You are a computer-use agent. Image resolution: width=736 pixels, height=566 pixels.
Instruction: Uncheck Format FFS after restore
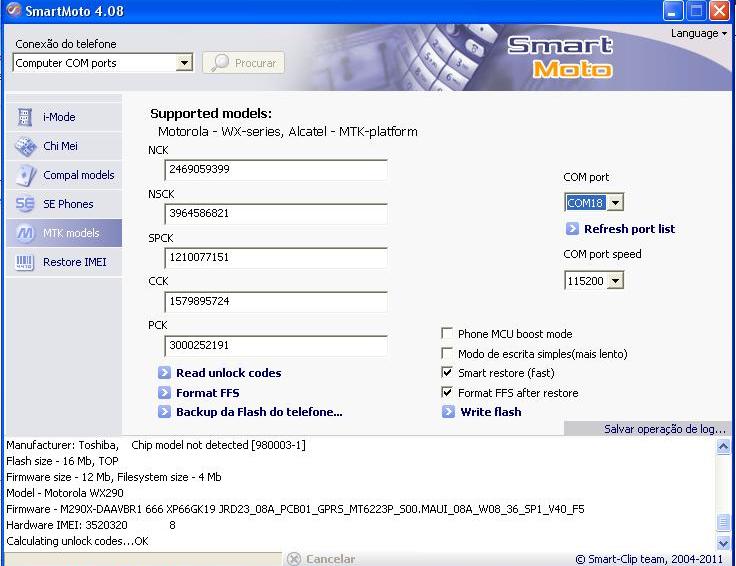[447, 392]
